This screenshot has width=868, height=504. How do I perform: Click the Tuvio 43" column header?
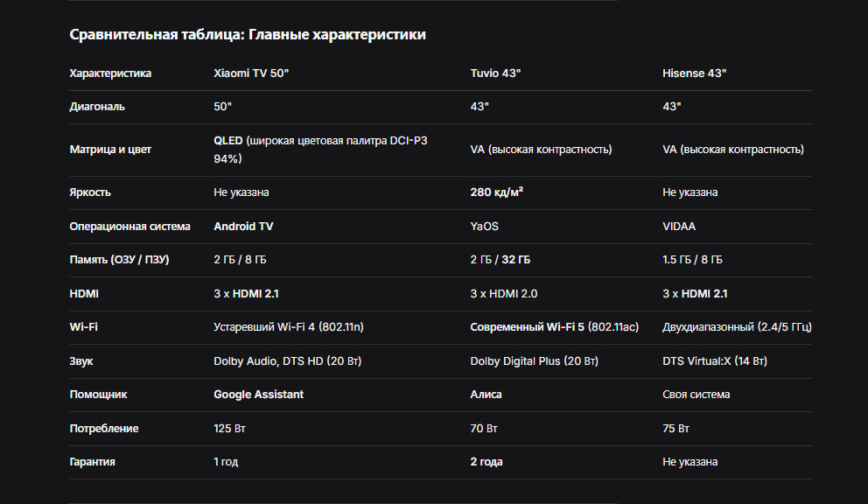(x=495, y=73)
